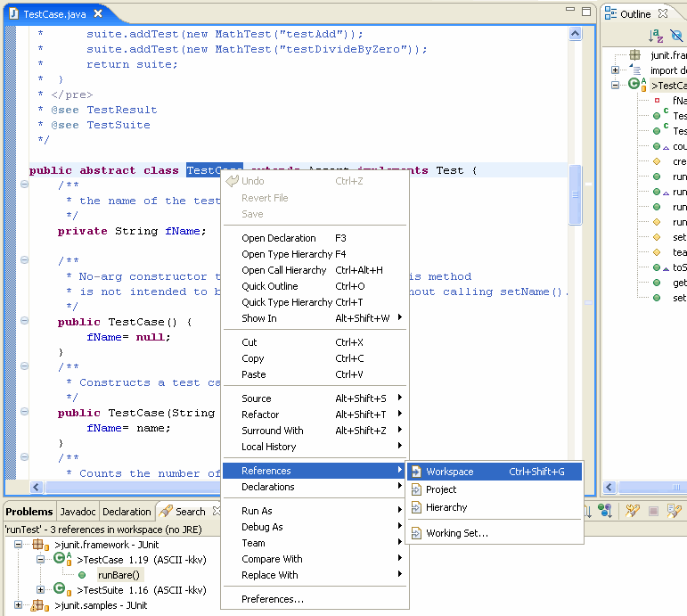Click junit.framework package icon in search results
The height and width of the screenshot is (616, 687).
pyautogui.click(x=40, y=545)
